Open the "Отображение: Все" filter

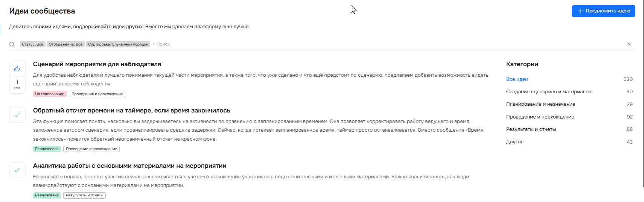tap(65, 44)
